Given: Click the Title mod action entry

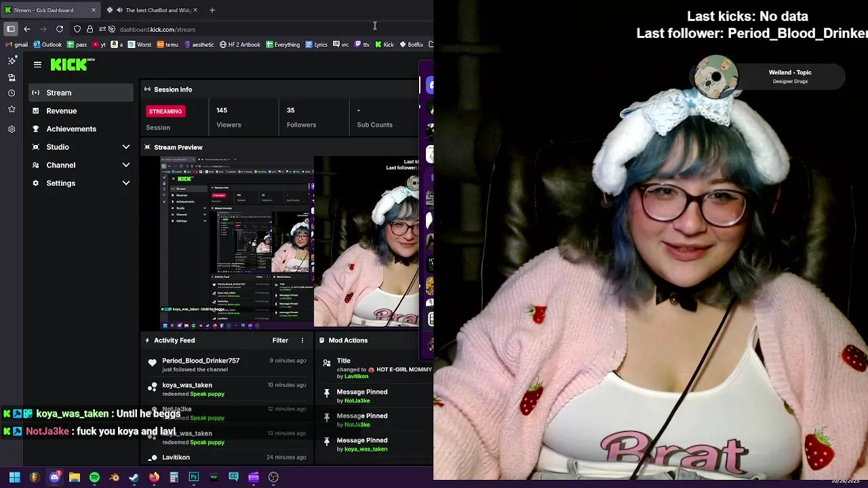Looking at the screenshot, I should click(x=375, y=368).
